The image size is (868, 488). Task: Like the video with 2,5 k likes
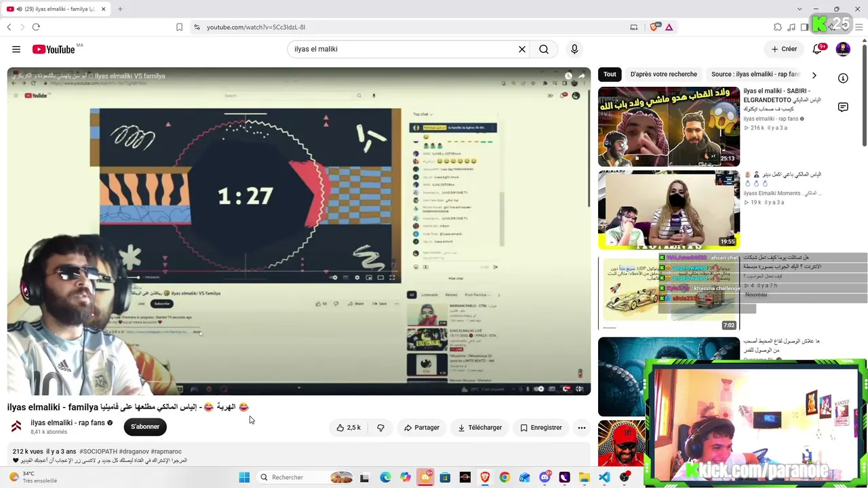(349, 428)
